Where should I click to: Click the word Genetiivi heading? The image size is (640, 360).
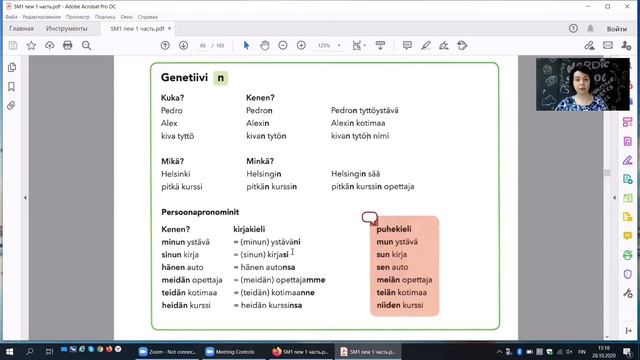coord(184,77)
